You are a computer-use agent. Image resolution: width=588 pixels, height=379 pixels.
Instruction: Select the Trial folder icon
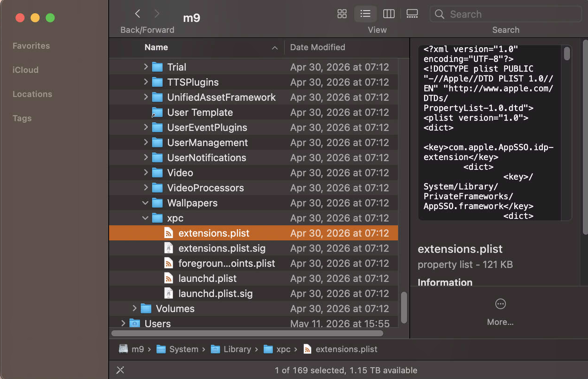click(157, 67)
